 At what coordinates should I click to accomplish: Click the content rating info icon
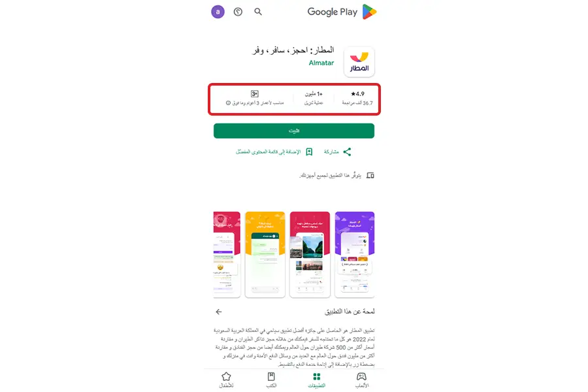pyautogui.click(x=228, y=103)
